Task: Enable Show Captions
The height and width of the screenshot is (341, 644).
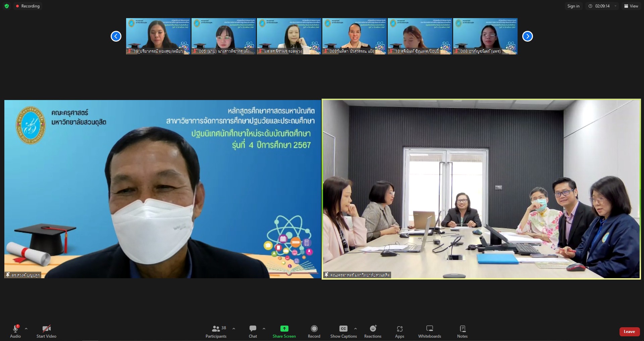Action: click(x=343, y=331)
